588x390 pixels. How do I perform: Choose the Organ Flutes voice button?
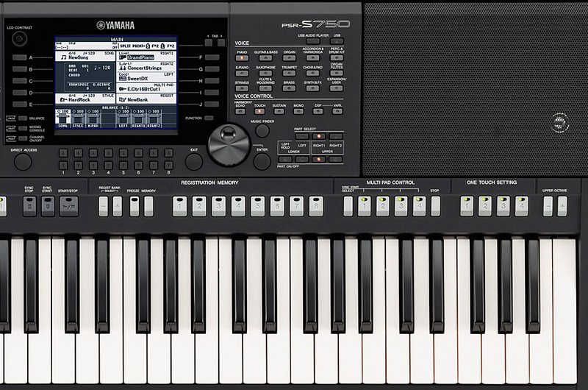tap(337, 73)
